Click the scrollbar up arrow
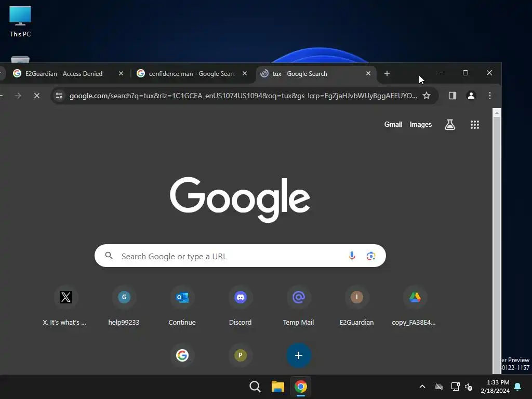Viewport: 532px width, 399px height. (497, 113)
